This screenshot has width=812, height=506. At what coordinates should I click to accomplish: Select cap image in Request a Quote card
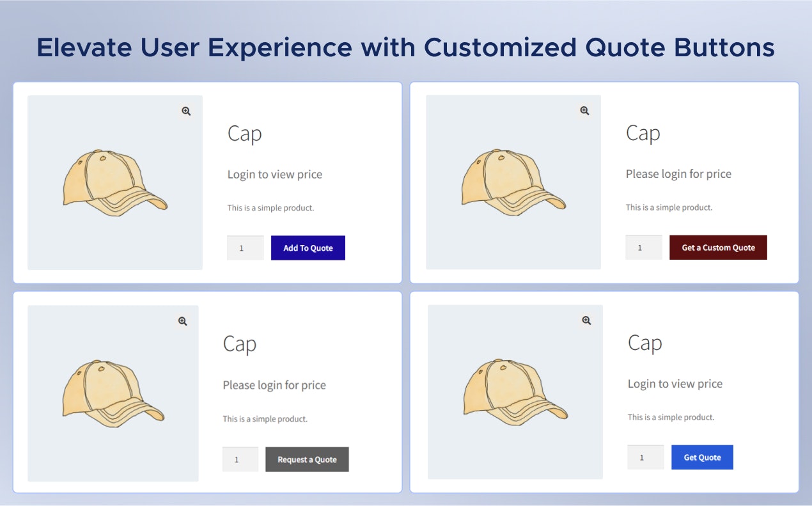click(x=113, y=393)
